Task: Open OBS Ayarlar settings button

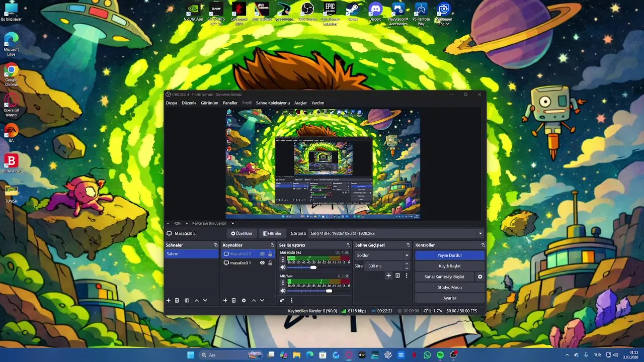Action: (450, 298)
